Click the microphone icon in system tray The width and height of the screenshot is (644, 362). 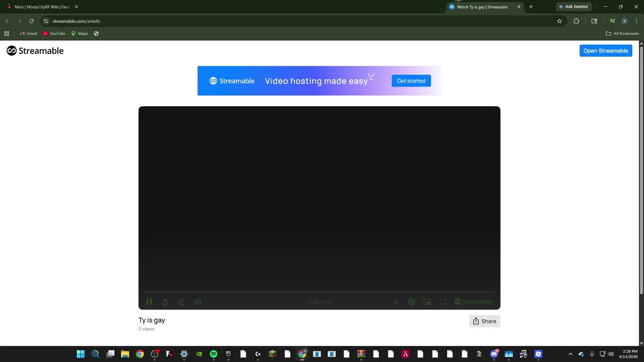[x=592, y=354]
